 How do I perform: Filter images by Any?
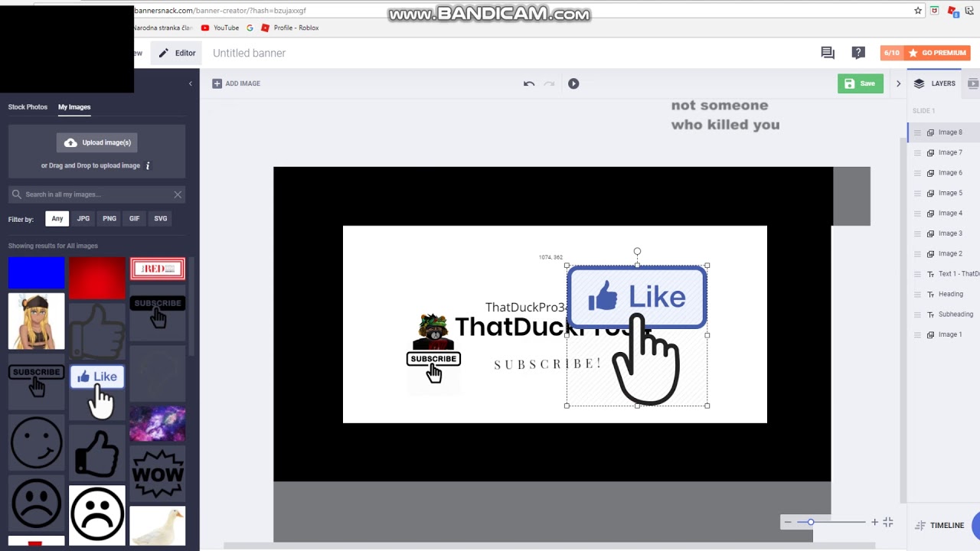coord(57,219)
